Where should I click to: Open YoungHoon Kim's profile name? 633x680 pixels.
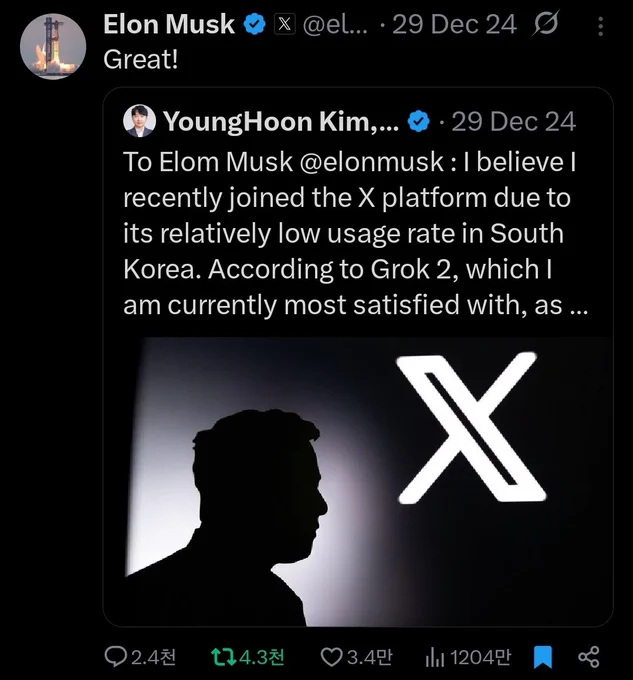click(x=281, y=121)
